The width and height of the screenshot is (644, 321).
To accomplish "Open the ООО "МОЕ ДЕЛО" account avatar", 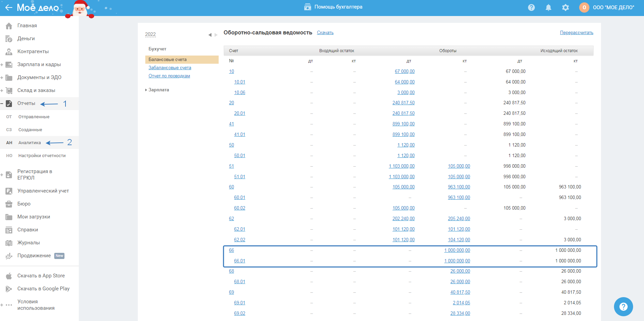I will click(584, 7).
